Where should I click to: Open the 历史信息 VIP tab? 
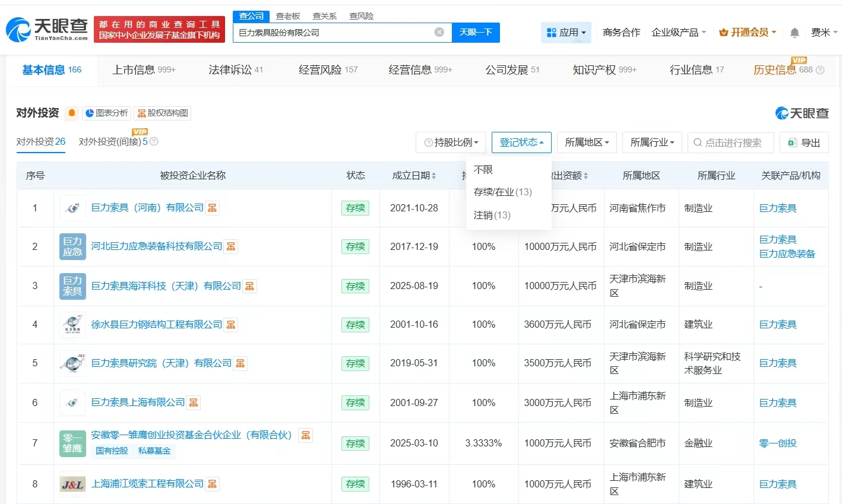(783, 70)
